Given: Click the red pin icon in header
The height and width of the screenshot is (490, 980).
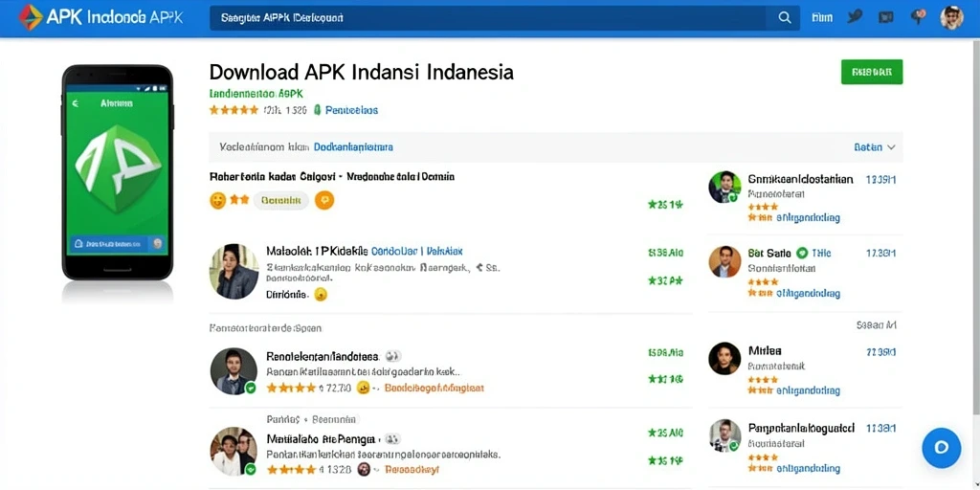Looking at the screenshot, I should click(x=918, y=17).
